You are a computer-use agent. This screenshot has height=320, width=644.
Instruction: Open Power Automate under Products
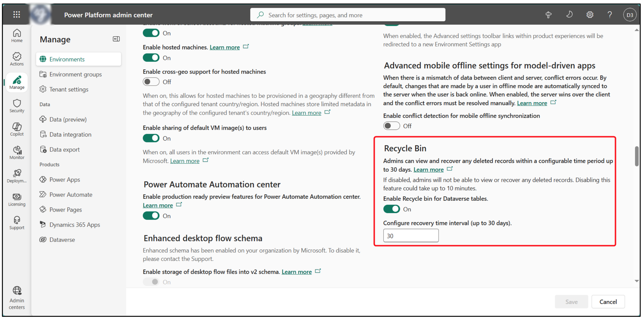[x=71, y=195]
